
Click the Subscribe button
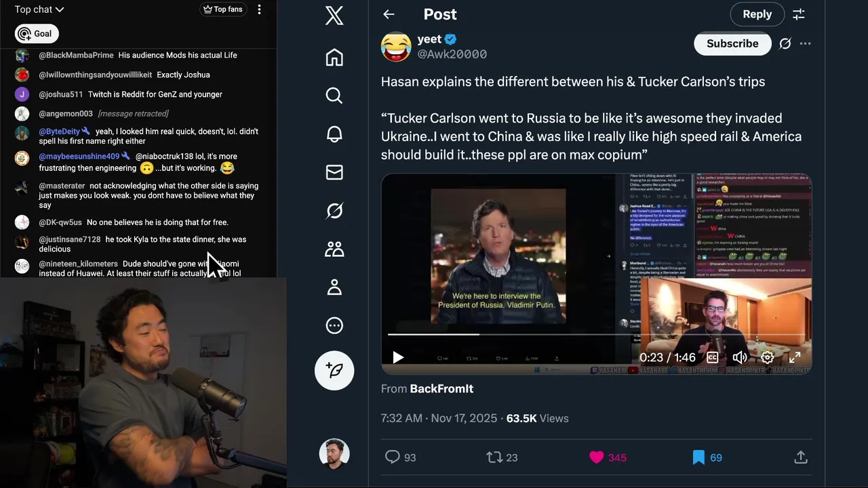[x=732, y=43]
